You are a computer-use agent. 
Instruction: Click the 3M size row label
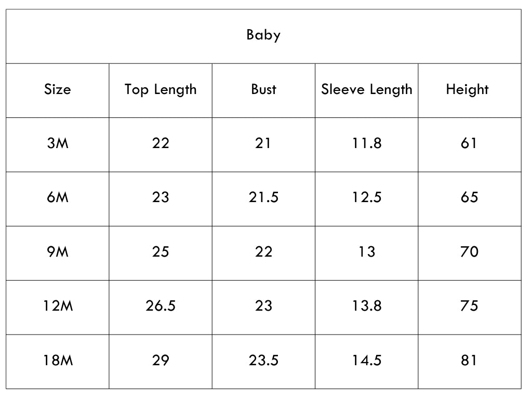tap(58, 143)
